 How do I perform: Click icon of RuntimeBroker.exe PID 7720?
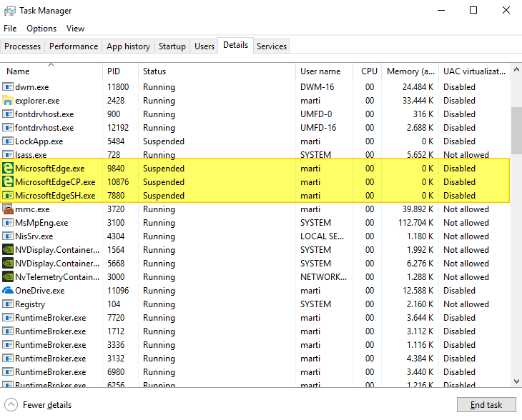point(7,318)
